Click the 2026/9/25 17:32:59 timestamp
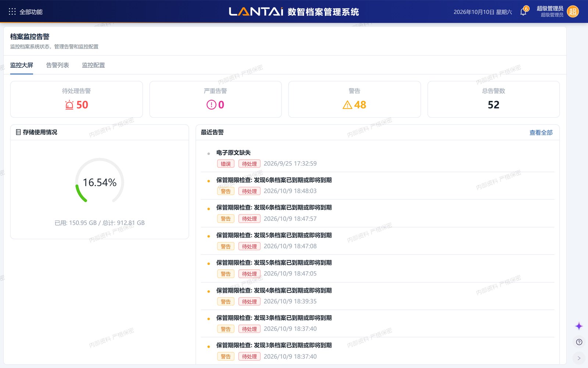The width and height of the screenshot is (588, 368). click(x=290, y=163)
